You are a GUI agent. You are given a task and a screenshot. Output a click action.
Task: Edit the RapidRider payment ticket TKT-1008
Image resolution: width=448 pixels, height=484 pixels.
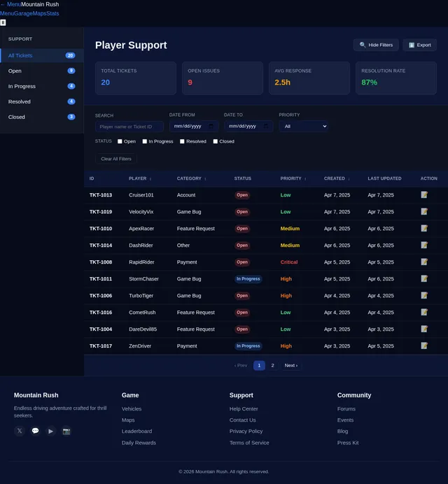click(x=424, y=262)
